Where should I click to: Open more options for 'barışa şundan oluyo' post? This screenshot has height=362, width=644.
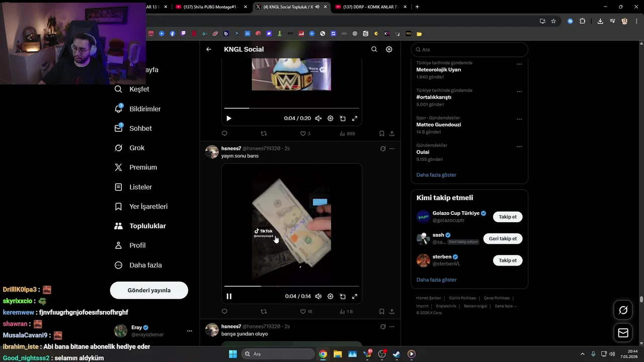tap(392, 327)
